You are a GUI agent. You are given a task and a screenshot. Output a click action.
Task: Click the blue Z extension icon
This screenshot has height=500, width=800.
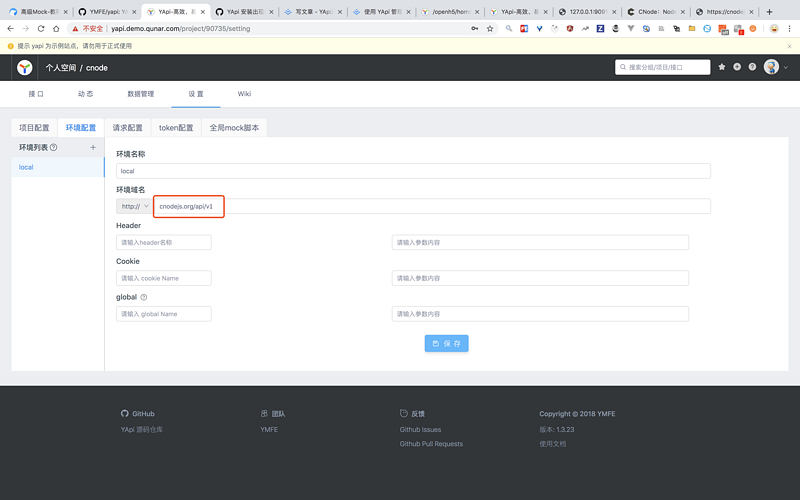click(600, 29)
